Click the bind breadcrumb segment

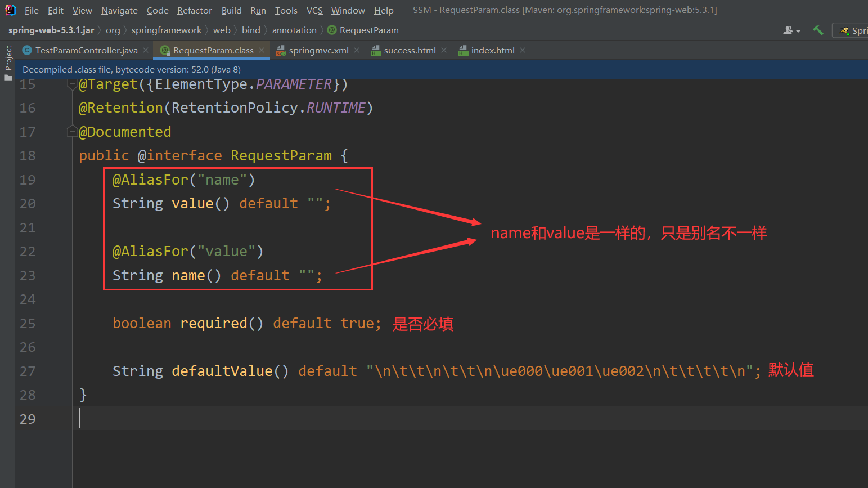pyautogui.click(x=251, y=30)
